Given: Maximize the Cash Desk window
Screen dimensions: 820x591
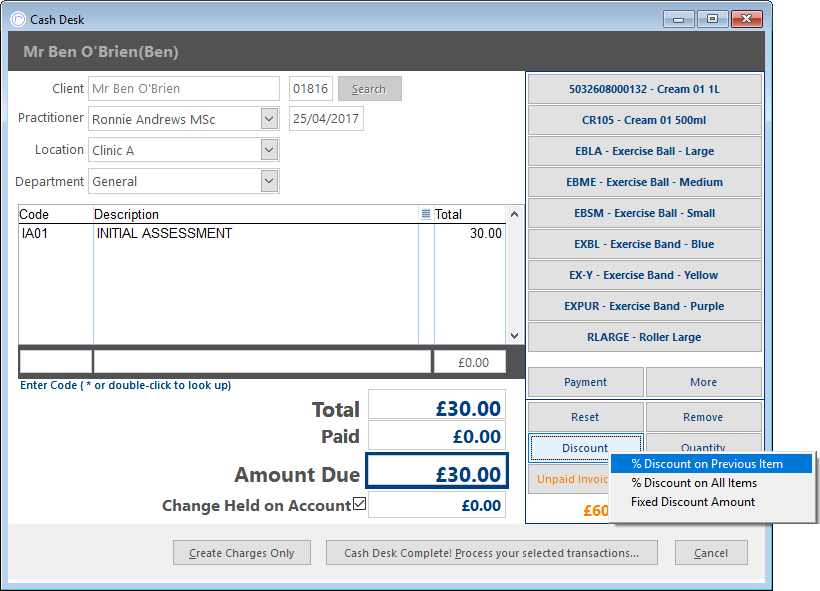Looking at the screenshot, I should [x=712, y=19].
